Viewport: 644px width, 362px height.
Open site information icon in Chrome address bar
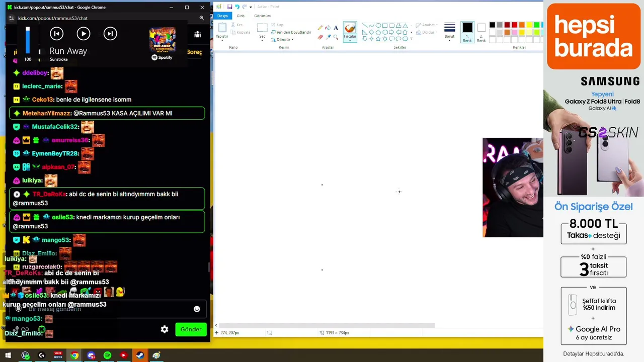[12, 18]
